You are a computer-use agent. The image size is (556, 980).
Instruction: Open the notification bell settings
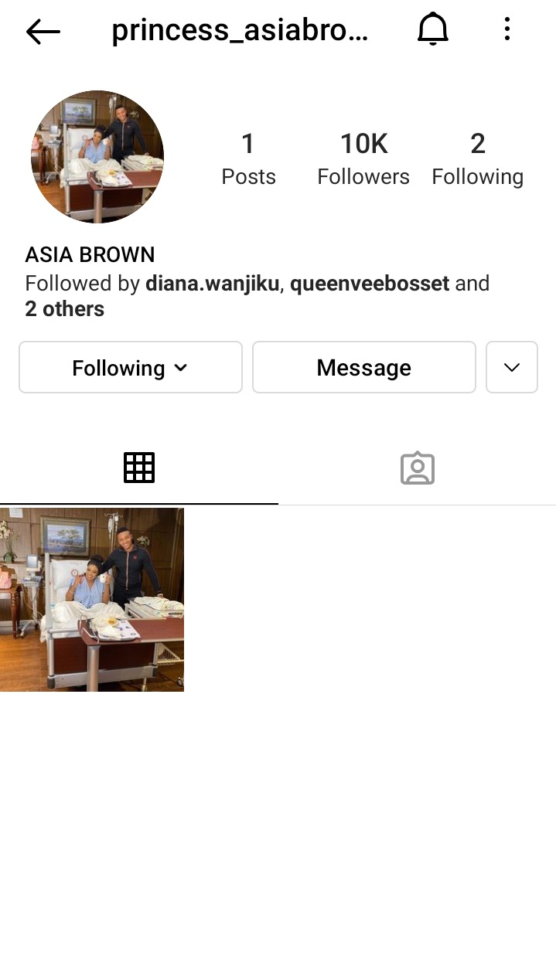(x=433, y=30)
